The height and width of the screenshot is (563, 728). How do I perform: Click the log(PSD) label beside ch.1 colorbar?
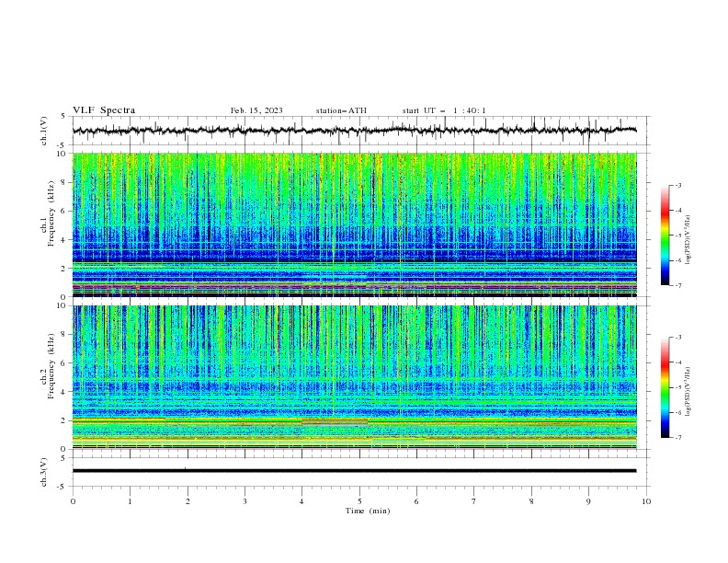click(x=688, y=240)
